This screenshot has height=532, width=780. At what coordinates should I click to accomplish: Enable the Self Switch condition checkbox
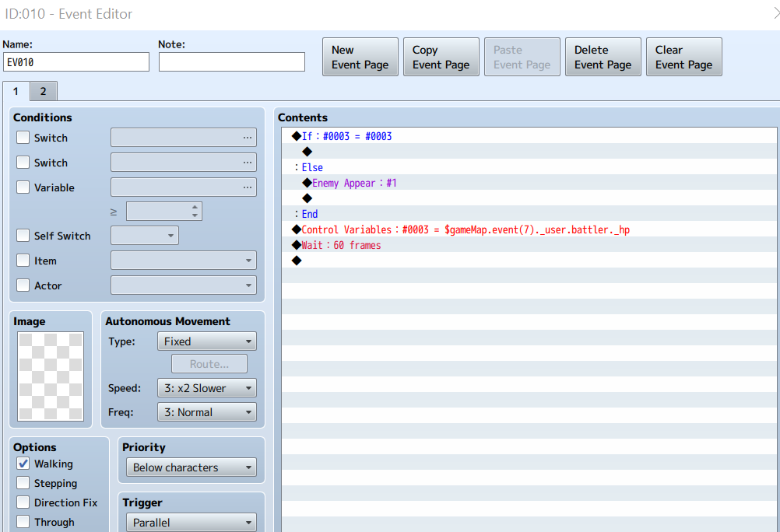tap(23, 236)
